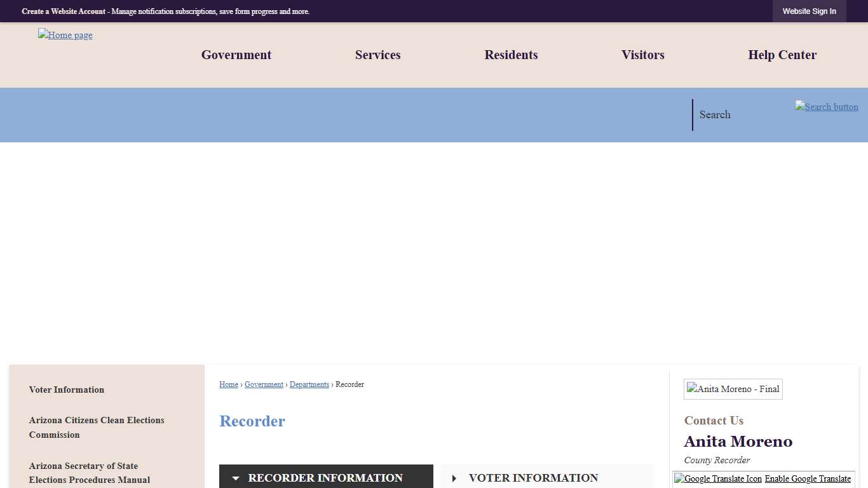Image resolution: width=868 pixels, height=488 pixels.
Task: Open Voter Information sidebar link
Action: [67, 390]
